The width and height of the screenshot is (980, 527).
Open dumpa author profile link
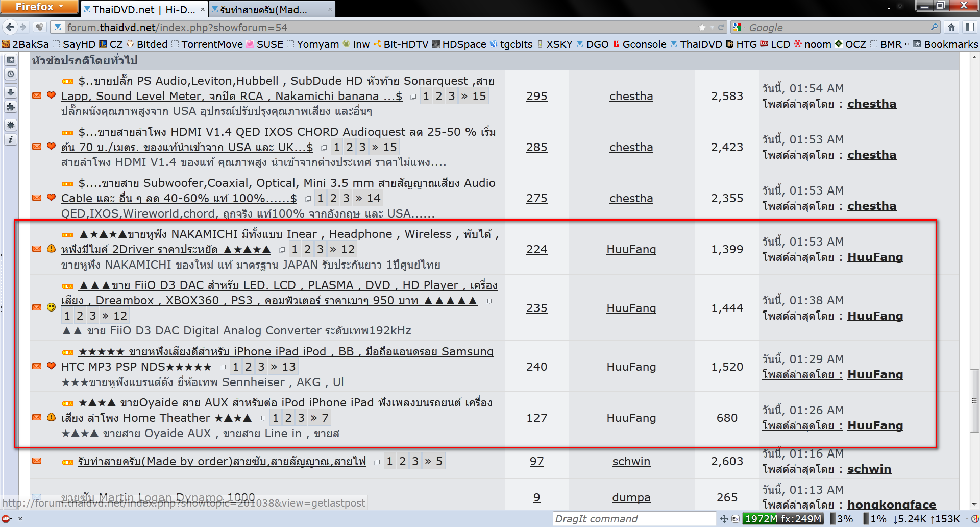click(631, 497)
